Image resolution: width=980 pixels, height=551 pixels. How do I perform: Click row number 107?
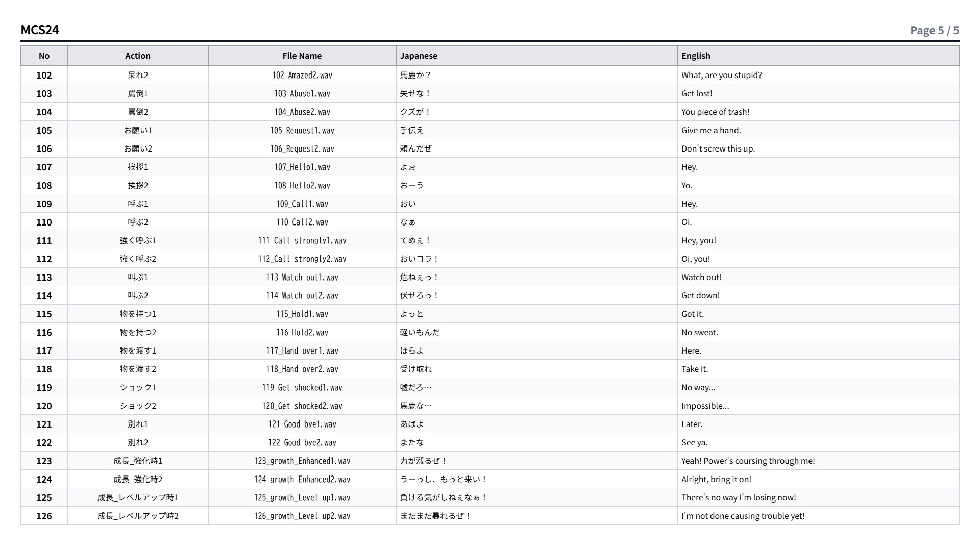pyautogui.click(x=44, y=167)
